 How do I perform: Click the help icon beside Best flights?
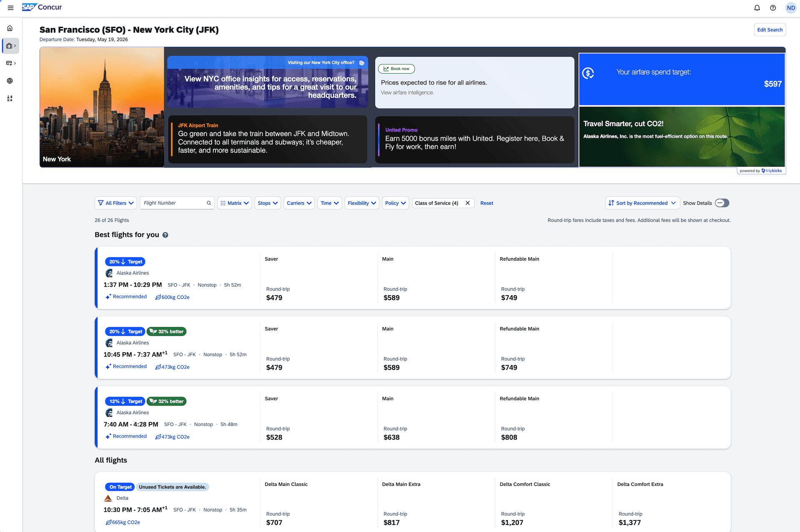click(165, 235)
